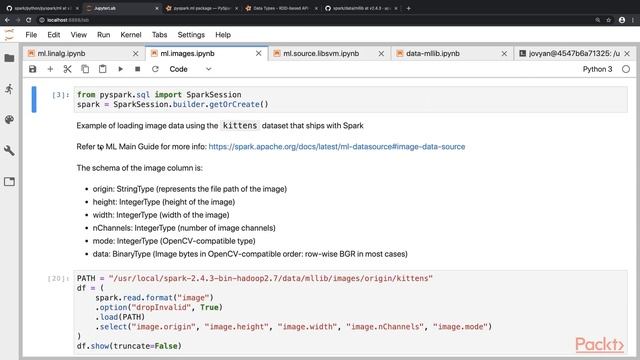Screen dimensions: 640x360
Task: Open the spark.apache.org image data source link
Action: (337, 147)
